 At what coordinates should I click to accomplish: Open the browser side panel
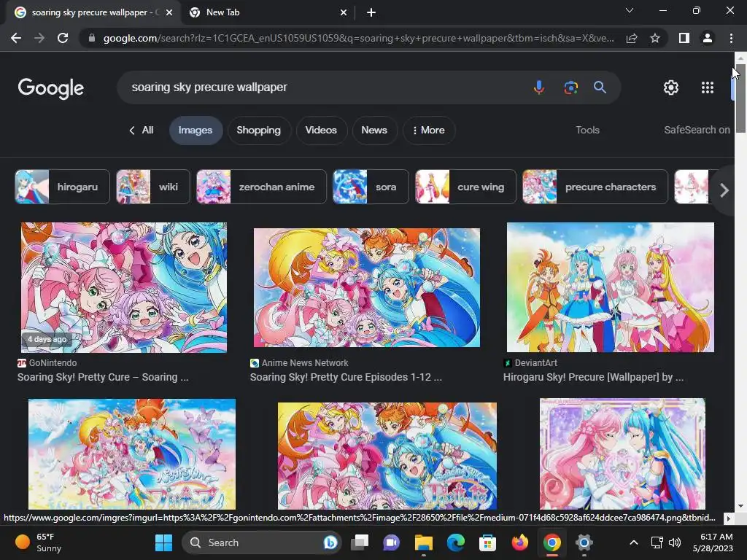[684, 38]
